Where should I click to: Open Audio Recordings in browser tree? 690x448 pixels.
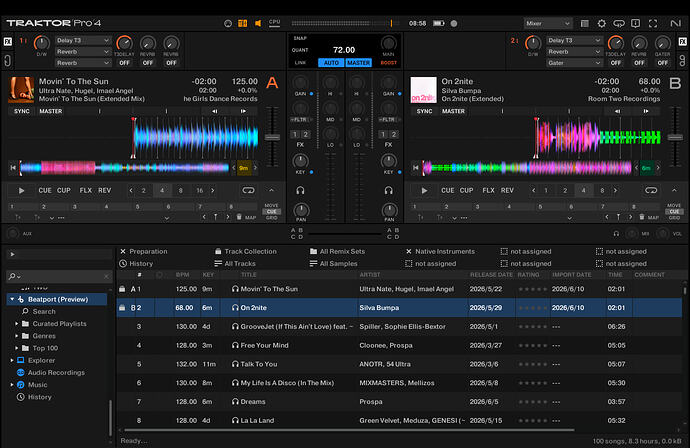pos(56,372)
